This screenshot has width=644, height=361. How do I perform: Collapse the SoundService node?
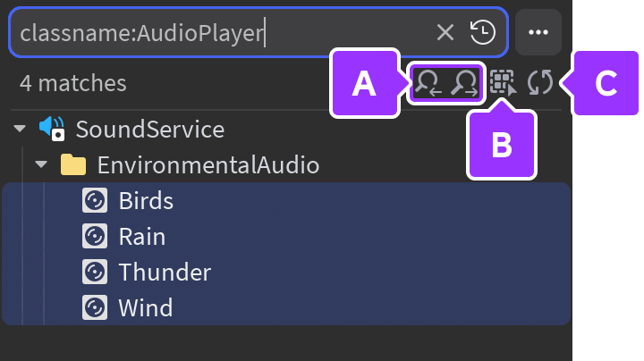coord(20,130)
